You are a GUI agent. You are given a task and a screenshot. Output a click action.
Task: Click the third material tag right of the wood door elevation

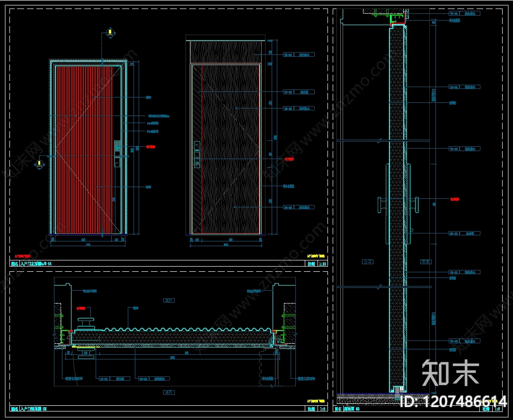pyautogui.click(x=299, y=108)
